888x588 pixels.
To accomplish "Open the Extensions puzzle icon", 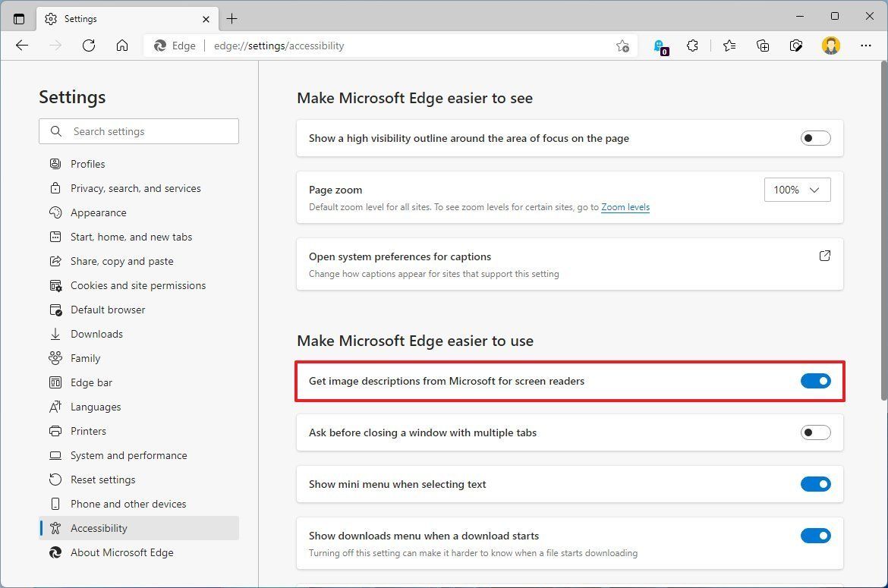I will coord(692,46).
